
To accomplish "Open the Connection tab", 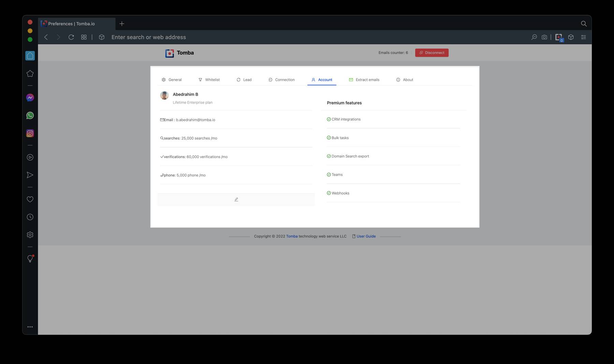I will 281,80.
